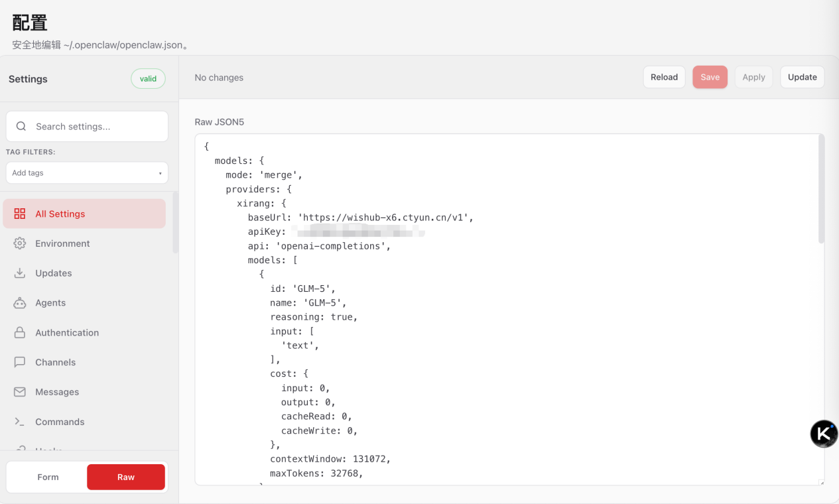839x504 pixels.
Task: Click the floating K assistant icon
Action: (x=824, y=434)
